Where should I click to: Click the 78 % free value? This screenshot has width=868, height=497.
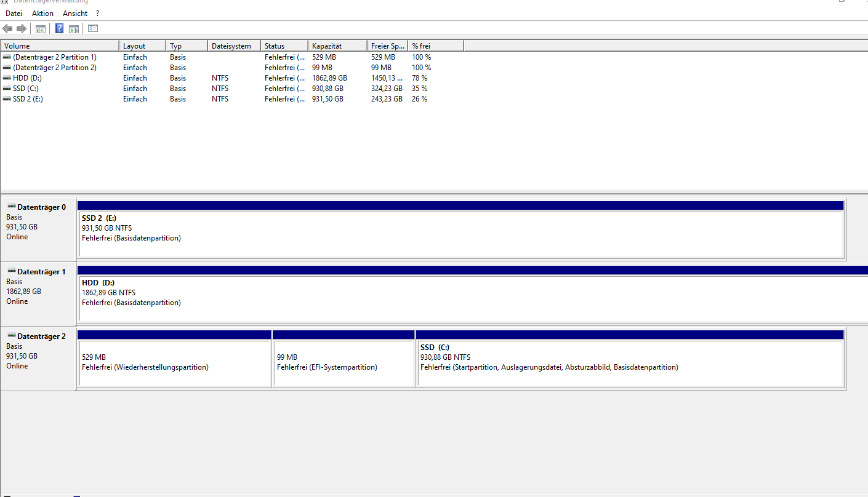pos(420,78)
